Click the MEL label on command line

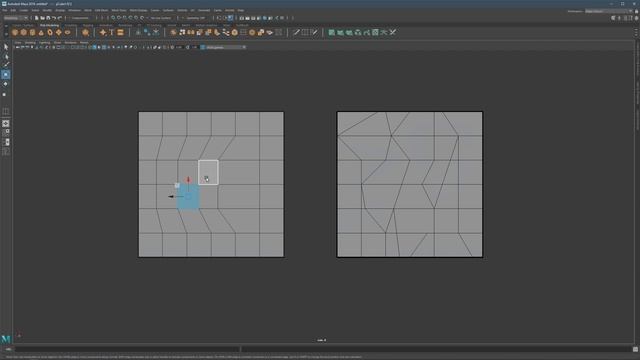(8, 349)
